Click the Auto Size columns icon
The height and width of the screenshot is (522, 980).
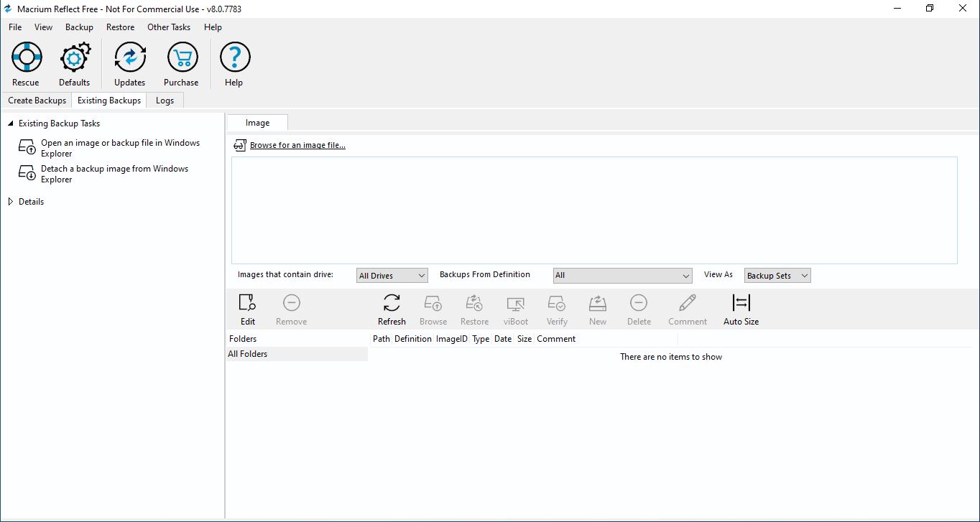tap(741, 302)
